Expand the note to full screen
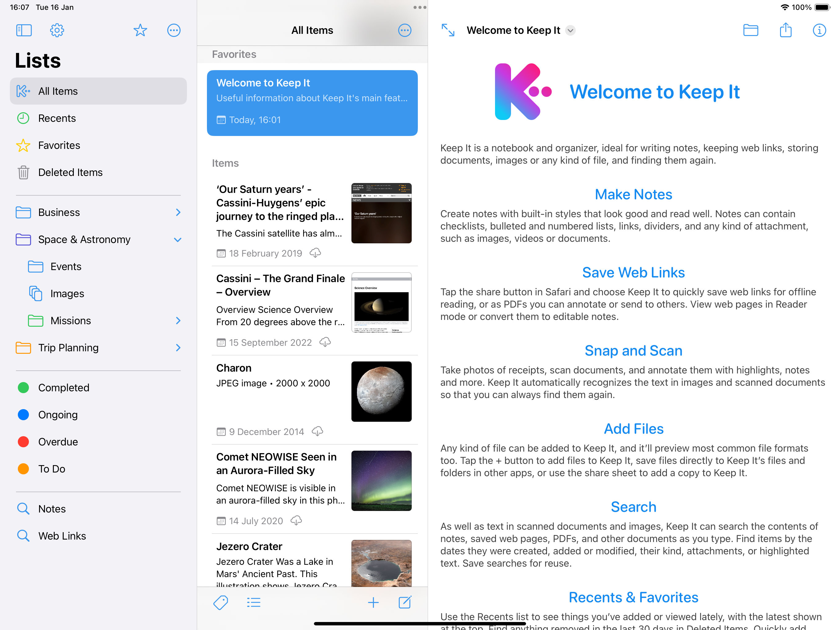The width and height of the screenshot is (840, 630). pyautogui.click(x=448, y=30)
